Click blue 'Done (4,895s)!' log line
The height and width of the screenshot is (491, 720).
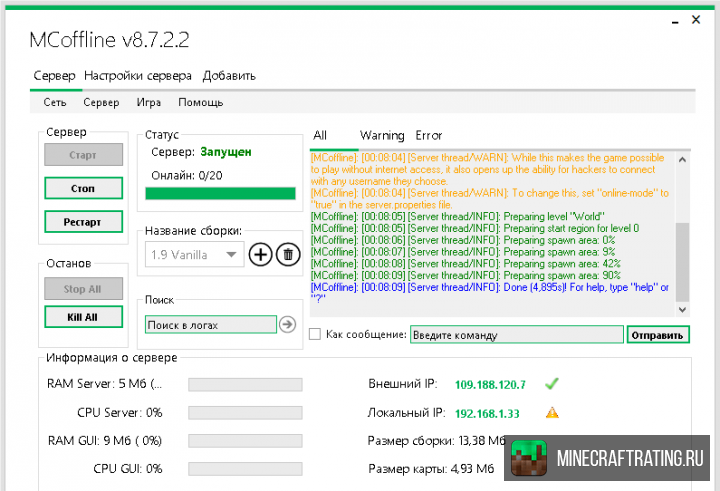click(489, 293)
